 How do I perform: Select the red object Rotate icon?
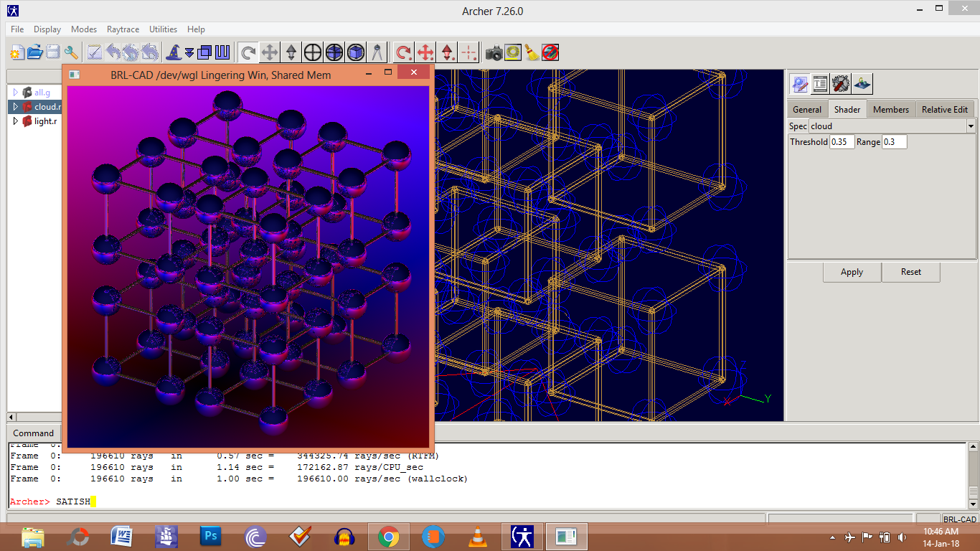(x=404, y=52)
